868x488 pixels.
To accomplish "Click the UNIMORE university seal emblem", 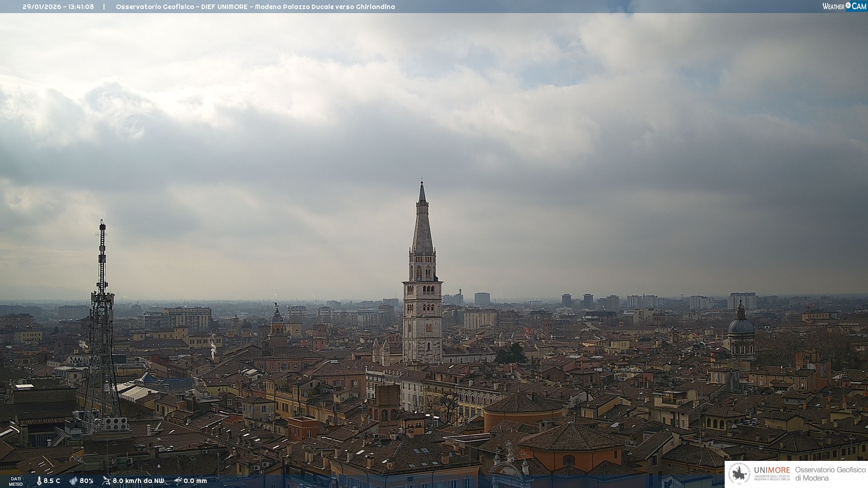I will pos(740,474).
